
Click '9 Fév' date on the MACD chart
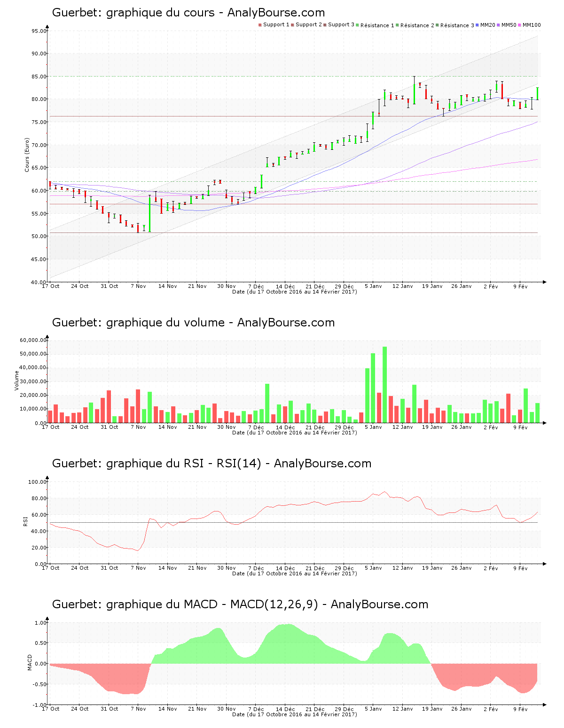click(520, 709)
